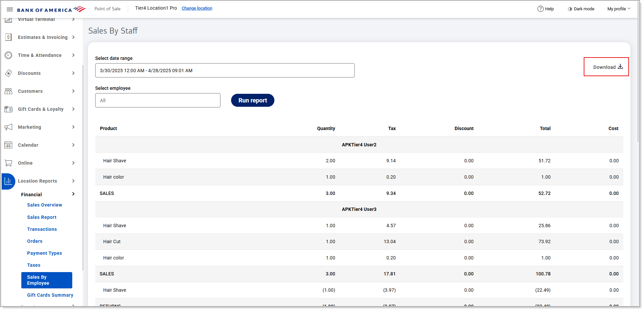Click the Download button
The image size is (644, 311).
click(x=606, y=67)
